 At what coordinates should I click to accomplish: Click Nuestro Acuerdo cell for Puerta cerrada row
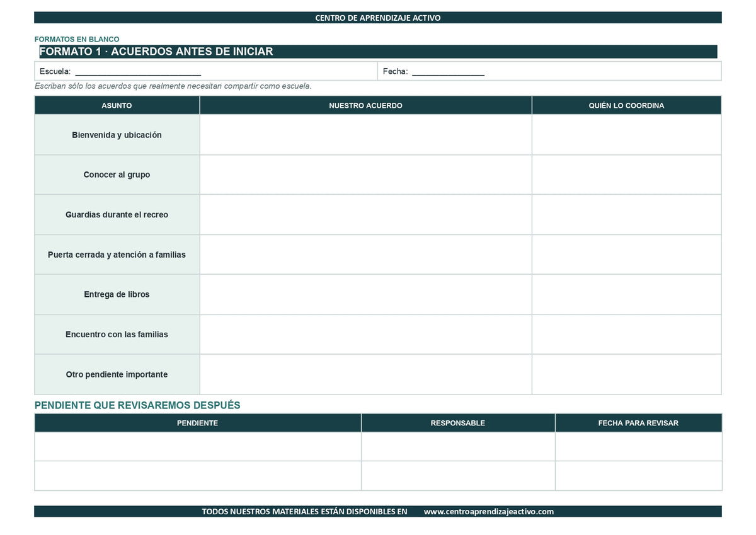[365, 255]
